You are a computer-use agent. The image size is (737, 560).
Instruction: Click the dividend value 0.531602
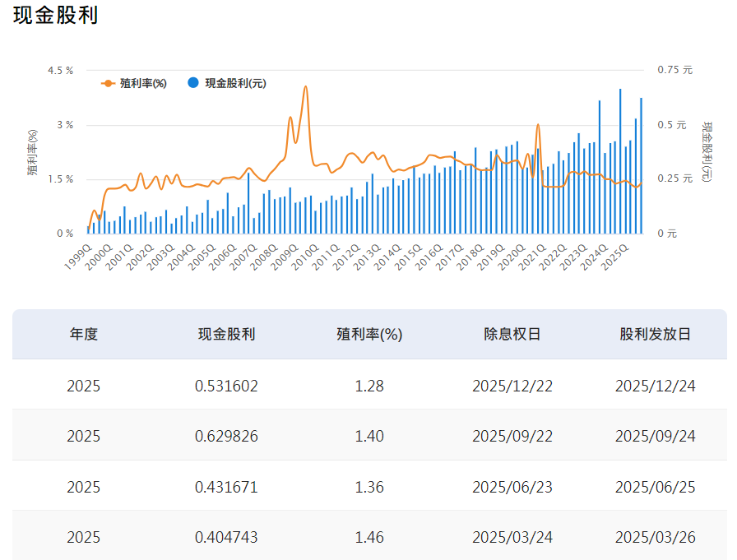[x=227, y=385]
